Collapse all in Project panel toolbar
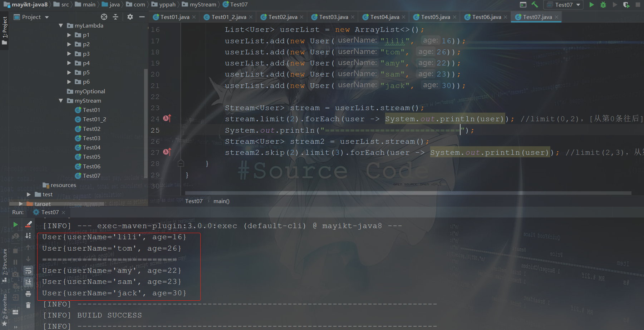This screenshot has width=644, height=330. 115,17
